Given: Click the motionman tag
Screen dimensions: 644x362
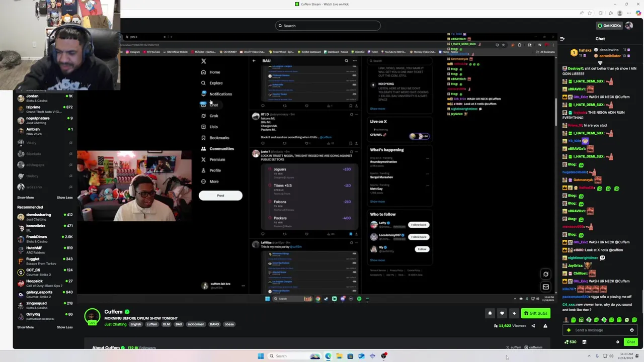Looking at the screenshot, I should (x=196, y=324).
